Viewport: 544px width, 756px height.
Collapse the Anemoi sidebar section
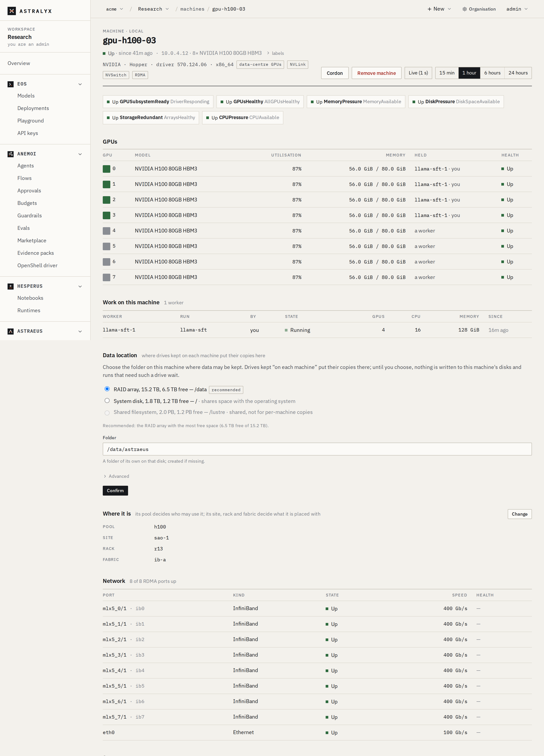[80, 154]
